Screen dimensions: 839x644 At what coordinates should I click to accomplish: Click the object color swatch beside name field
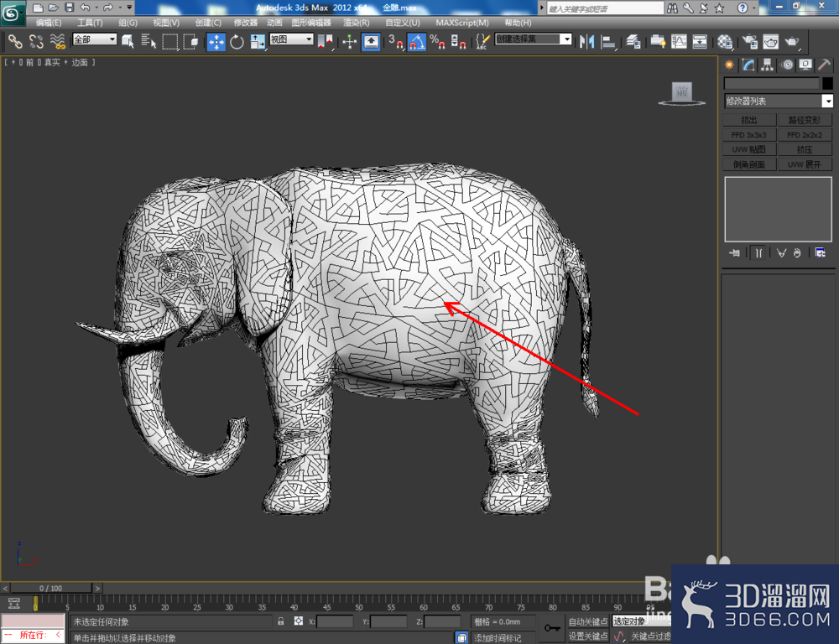coord(828,83)
